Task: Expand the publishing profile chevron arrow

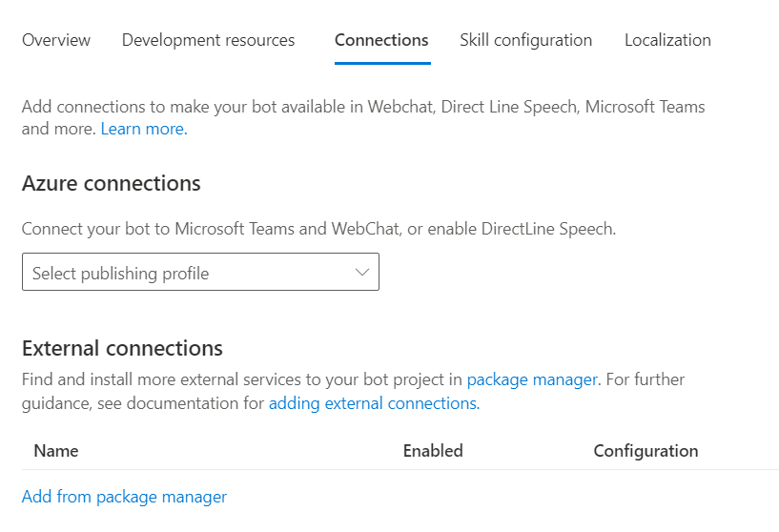Action: [362, 273]
